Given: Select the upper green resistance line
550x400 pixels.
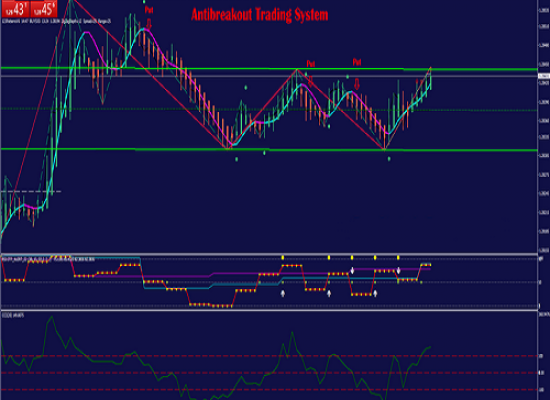Looking at the screenshot, I should 269,69.
